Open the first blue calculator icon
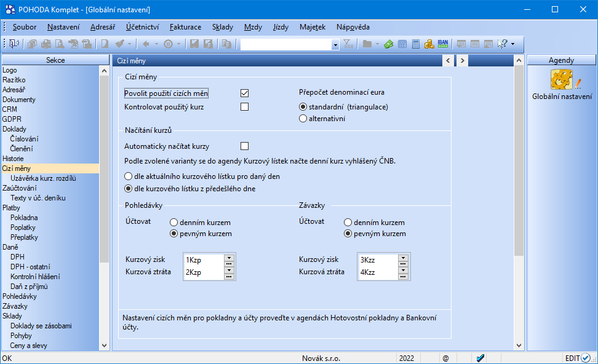 pyautogui.click(x=402, y=44)
